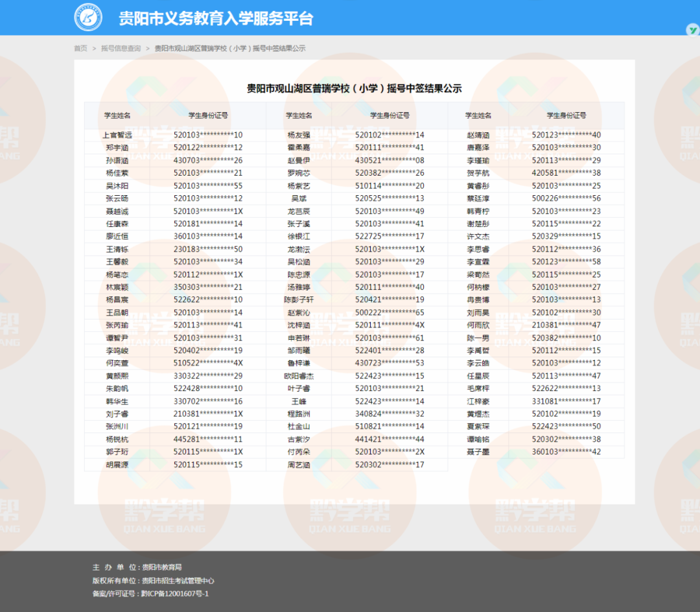Image resolution: width=700 pixels, height=612 pixels.
Task: Select student name 周艺涵
Action: [x=299, y=465]
